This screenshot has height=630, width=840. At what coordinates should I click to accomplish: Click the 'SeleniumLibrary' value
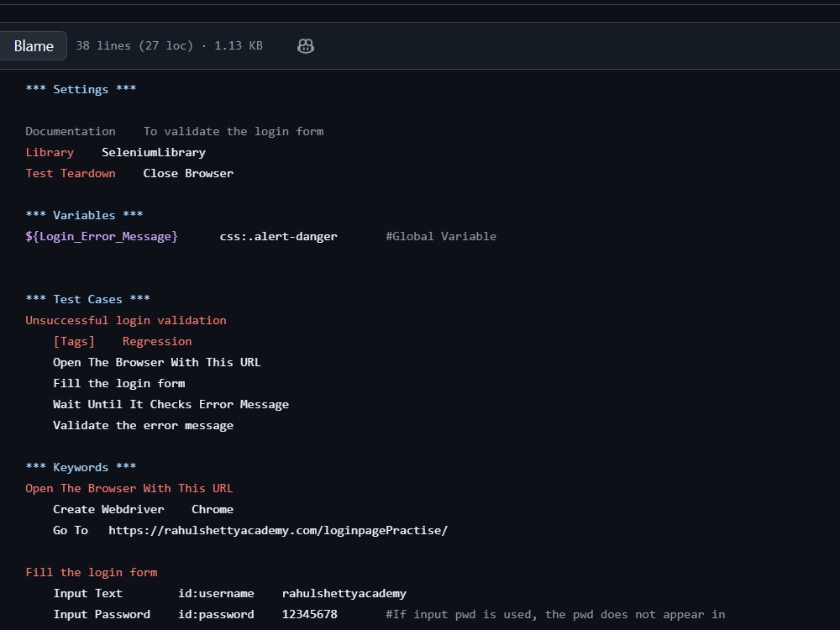(x=154, y=153)
